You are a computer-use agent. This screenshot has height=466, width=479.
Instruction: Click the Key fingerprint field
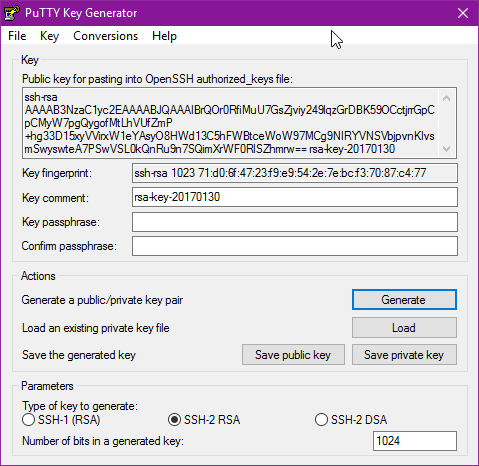click(295, 173)
